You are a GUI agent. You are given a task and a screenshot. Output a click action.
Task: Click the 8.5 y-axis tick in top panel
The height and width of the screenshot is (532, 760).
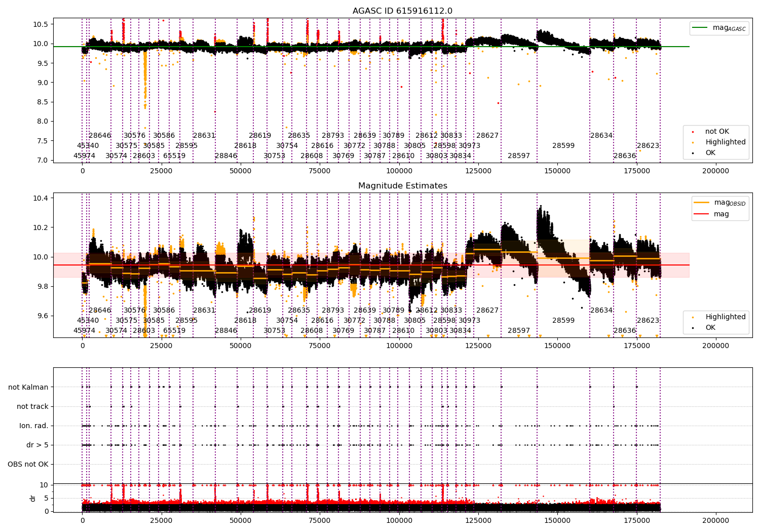(x=43, y=102)
